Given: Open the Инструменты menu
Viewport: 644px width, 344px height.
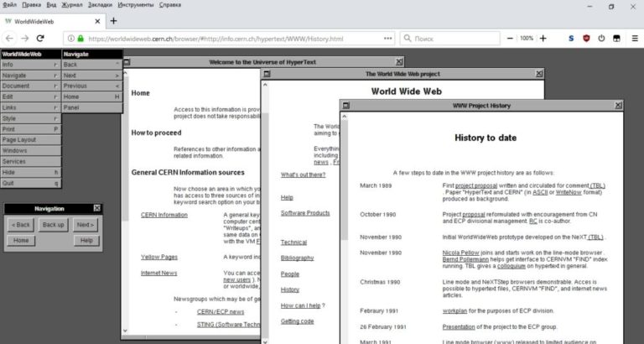Looking at the screenshot, I should [136, 5].
